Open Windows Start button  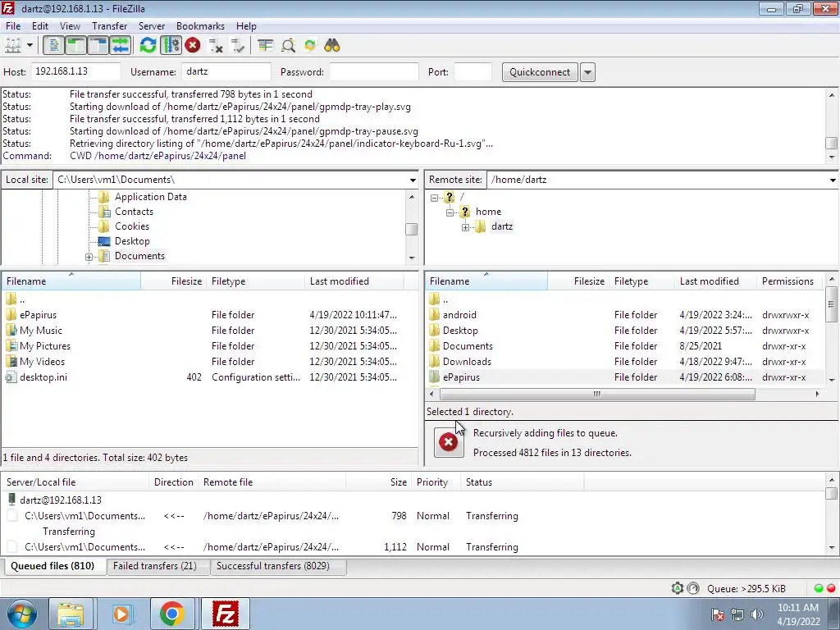point(22,614)
